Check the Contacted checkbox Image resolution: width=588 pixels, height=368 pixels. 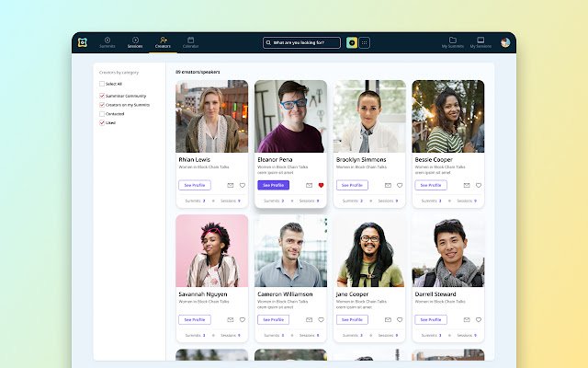pyautogui.click(x=102, y=114)
